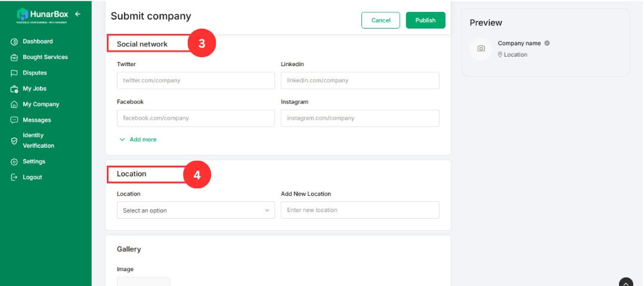Click the Settings gear icon
The height and width of the screenshot is (286, 644).
14,161
